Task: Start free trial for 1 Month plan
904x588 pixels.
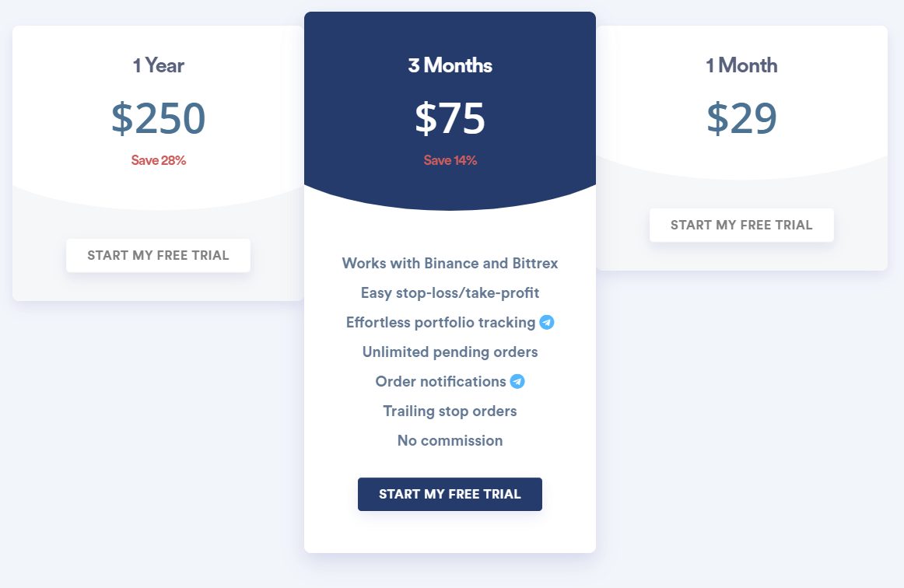Action: point(741,225)
